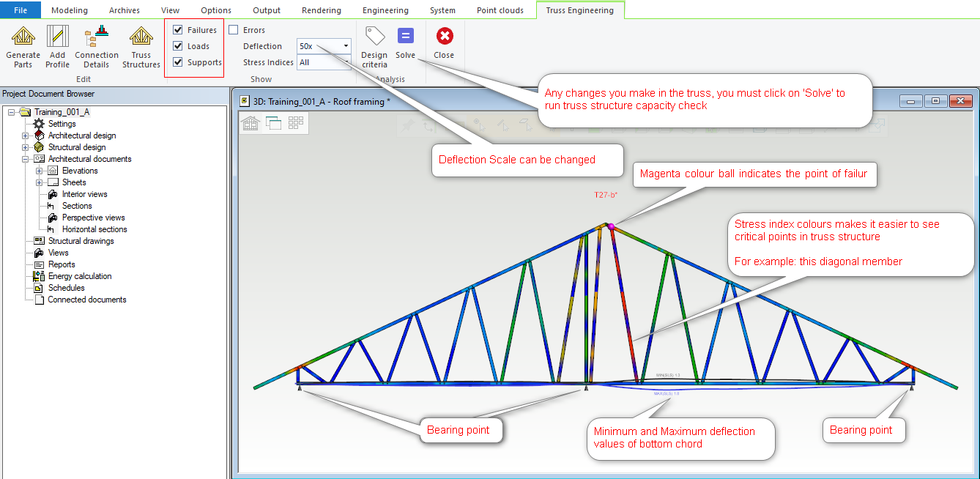Click the house view icon in 3D window
Viewport: 980px width, 479px height.
(x=251, y=123)
